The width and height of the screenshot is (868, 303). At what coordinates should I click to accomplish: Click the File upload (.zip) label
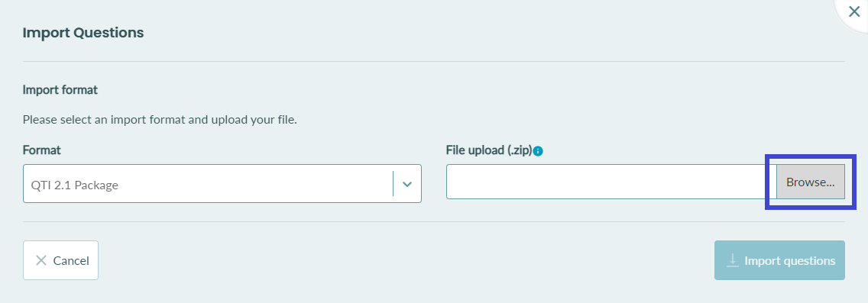click(489, 150)
